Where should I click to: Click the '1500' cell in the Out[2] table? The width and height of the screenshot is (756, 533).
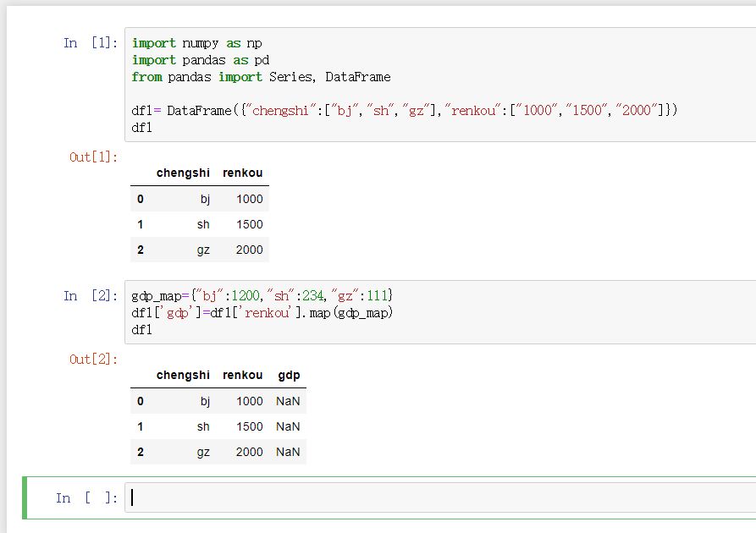tap(249, 426)
